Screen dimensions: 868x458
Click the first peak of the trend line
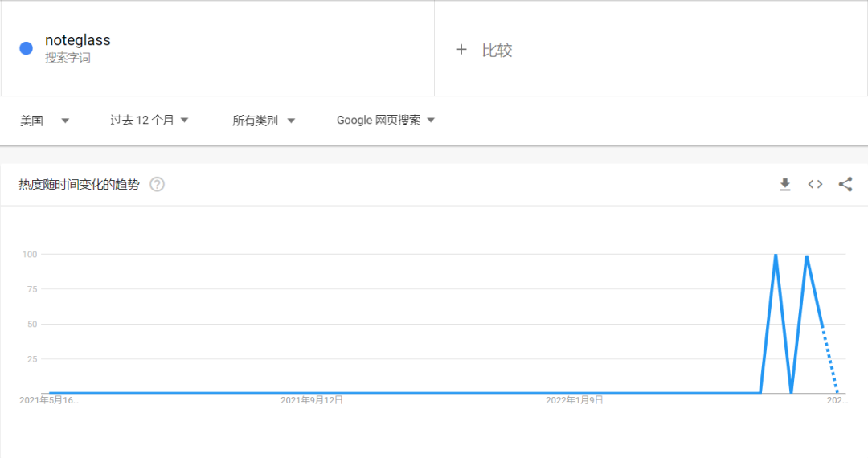(x=776, y=255)
